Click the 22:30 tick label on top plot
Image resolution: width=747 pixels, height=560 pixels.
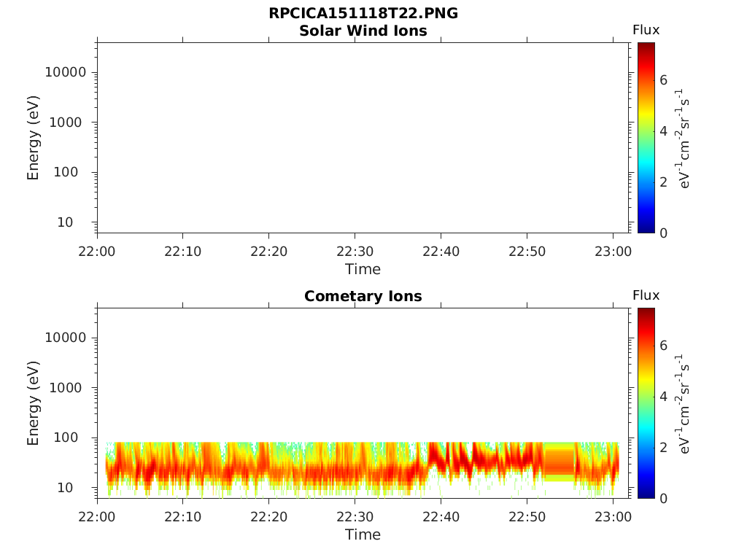(355, 252)
